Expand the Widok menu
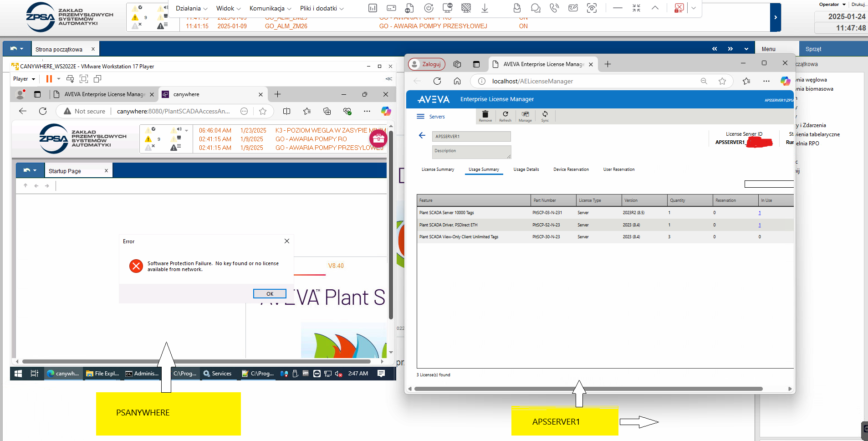 click(x=228, y=8)
